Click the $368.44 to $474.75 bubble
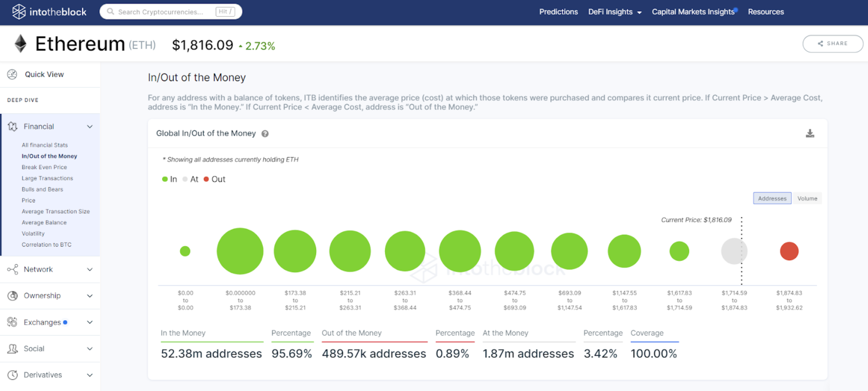Image resolution: width=868 pixels, height=391 pixels. click(460, 251)
